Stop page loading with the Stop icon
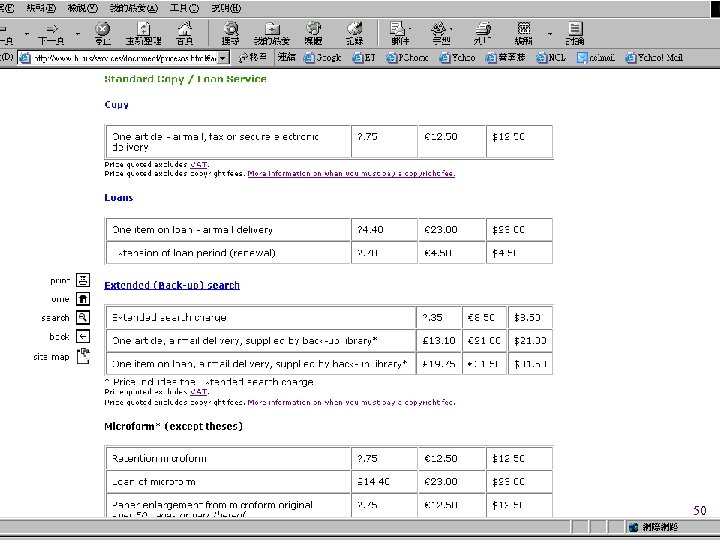This screenshot has width=720, height=540. pos(102,34)
